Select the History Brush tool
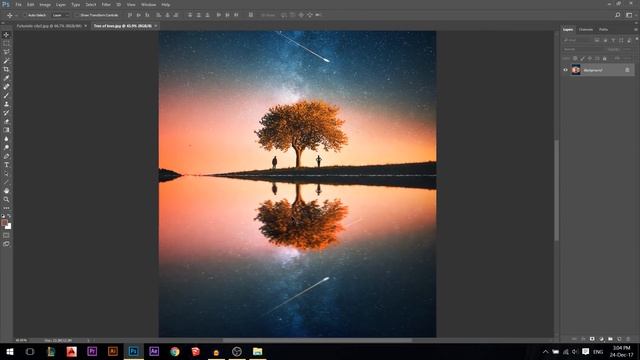Screen dimensions: 640x360 coord(6,113)
